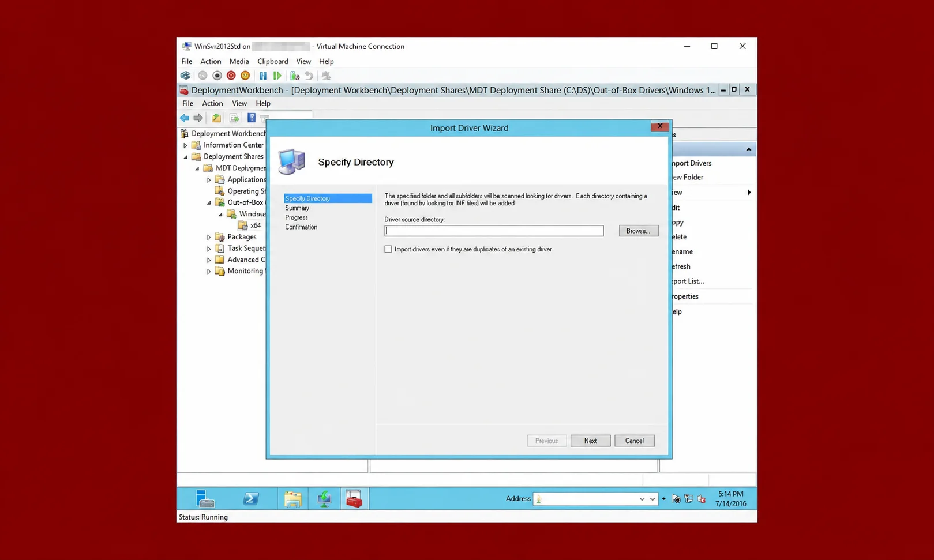Select the Confirmation step in the wizard

(301, 227)
